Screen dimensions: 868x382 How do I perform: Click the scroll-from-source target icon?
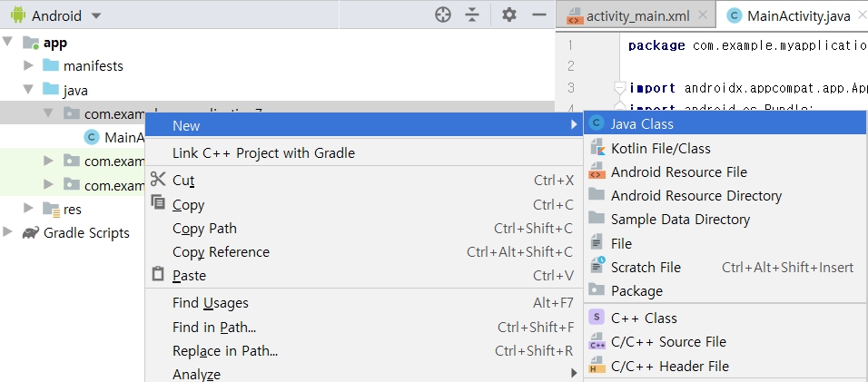coord(443,15)
